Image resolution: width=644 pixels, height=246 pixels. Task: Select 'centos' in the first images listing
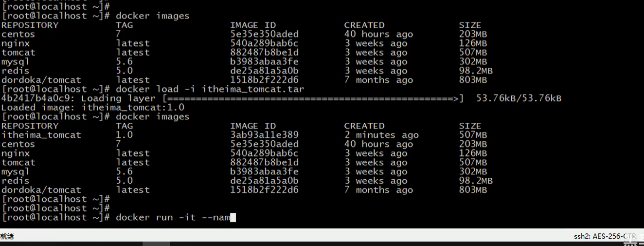tap(18, 34)
